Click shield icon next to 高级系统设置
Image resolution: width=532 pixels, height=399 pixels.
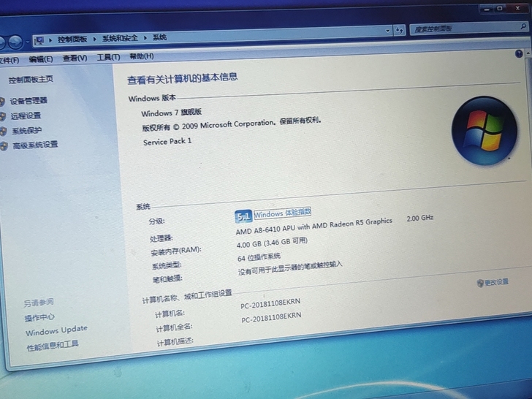point(4,146)
